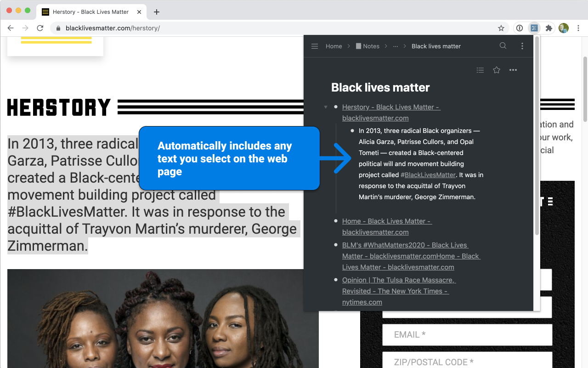The image size is (588, 368).
Task: Click the Dynalist extension icon in toolbar
Action: pos(534,28)
